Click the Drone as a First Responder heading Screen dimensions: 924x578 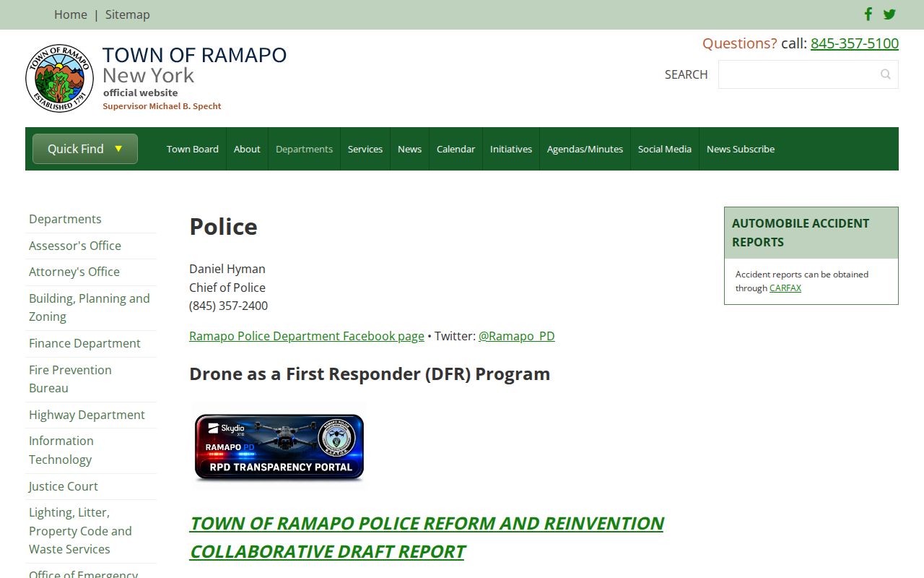[370, 374]
